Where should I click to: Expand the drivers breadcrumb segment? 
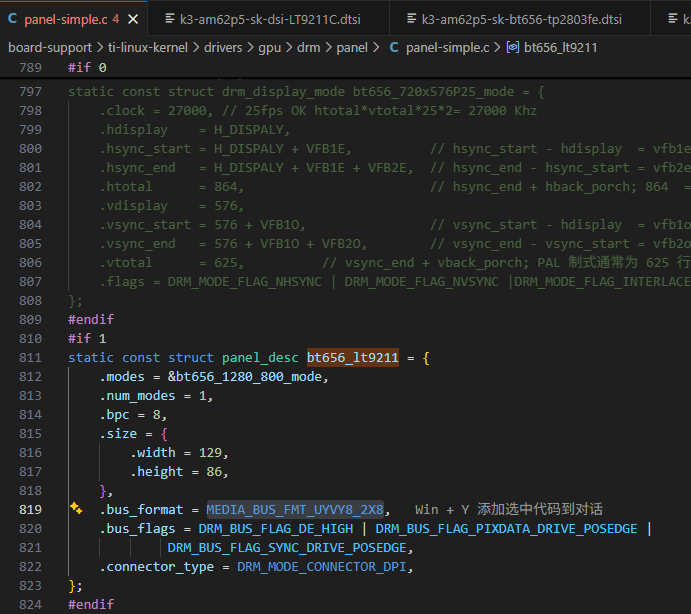223,48
